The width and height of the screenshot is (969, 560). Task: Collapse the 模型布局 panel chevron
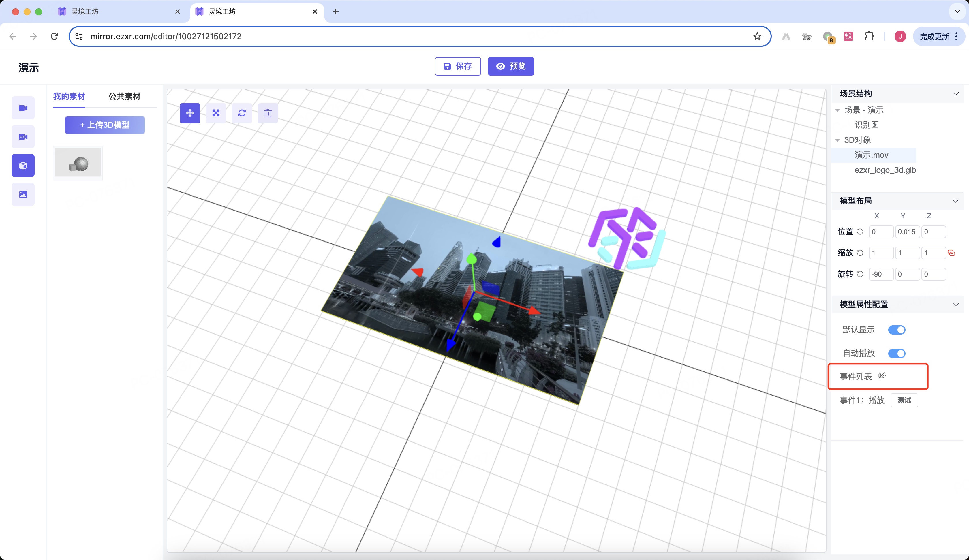click(x=955, y=201)
